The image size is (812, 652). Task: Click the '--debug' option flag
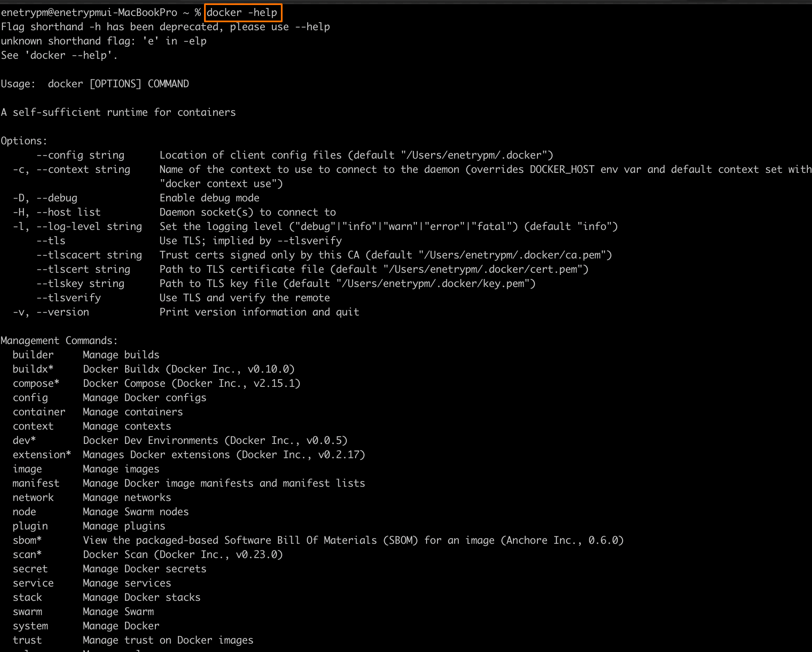pyautogui.click(x=57, y=198)
